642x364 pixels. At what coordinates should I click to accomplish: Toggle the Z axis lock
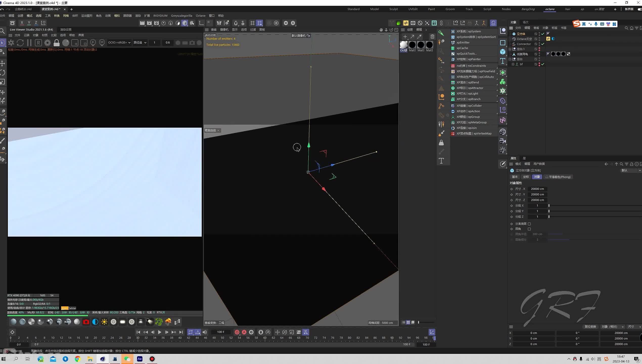36,23
